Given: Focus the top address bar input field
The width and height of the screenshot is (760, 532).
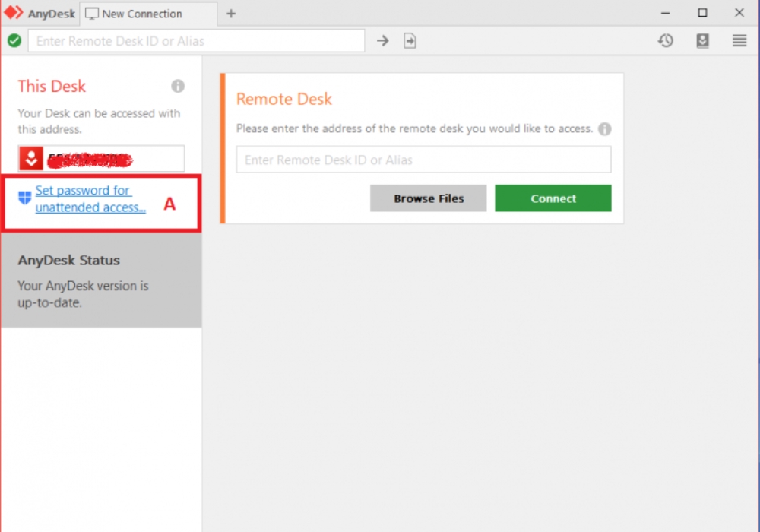Looking at the screenshot, I should (196, 41).
